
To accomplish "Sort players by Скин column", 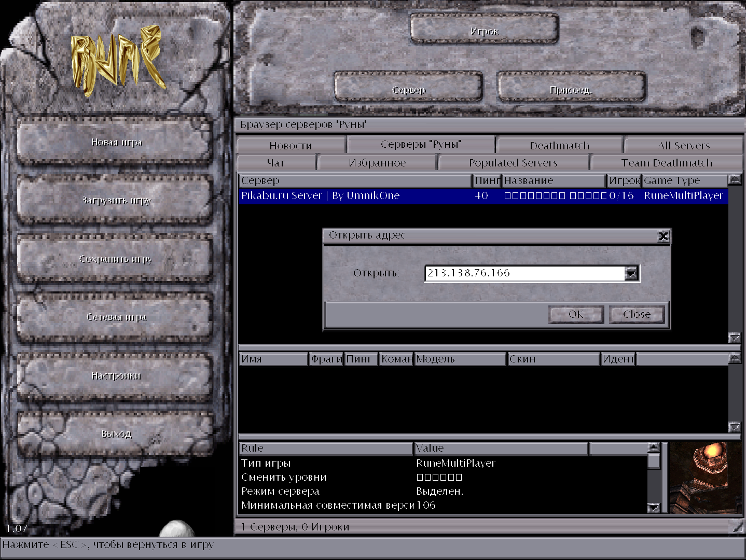I will click(x=554, y=359).
